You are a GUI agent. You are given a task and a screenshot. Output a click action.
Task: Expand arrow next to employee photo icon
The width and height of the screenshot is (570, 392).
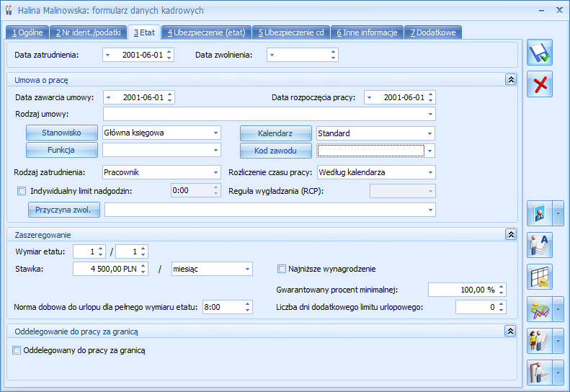pos(558,213)
